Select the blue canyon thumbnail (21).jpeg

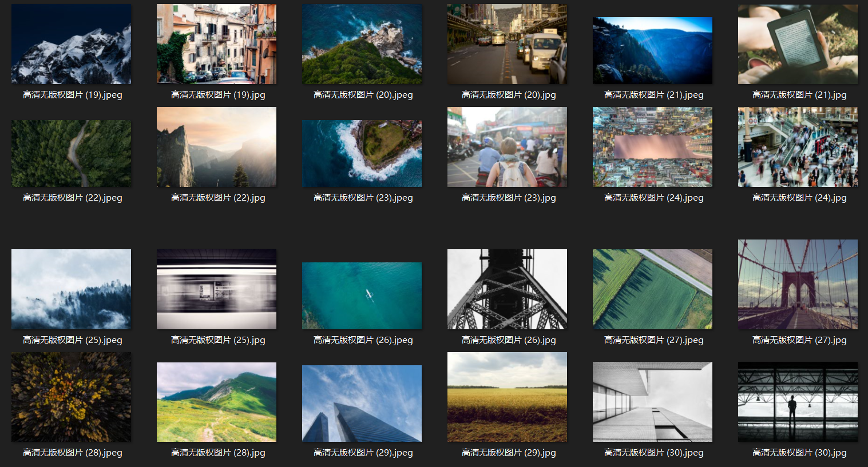tap(652, 50)
